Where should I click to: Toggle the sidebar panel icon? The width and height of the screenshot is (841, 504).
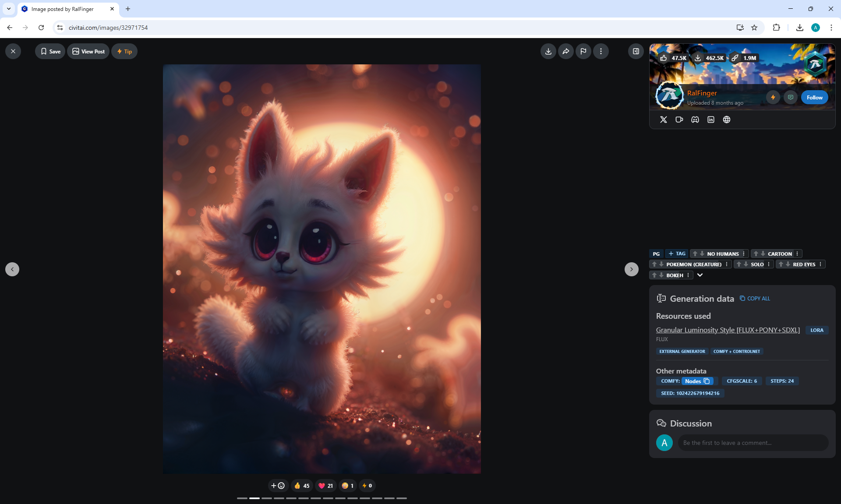pos(636,51)
